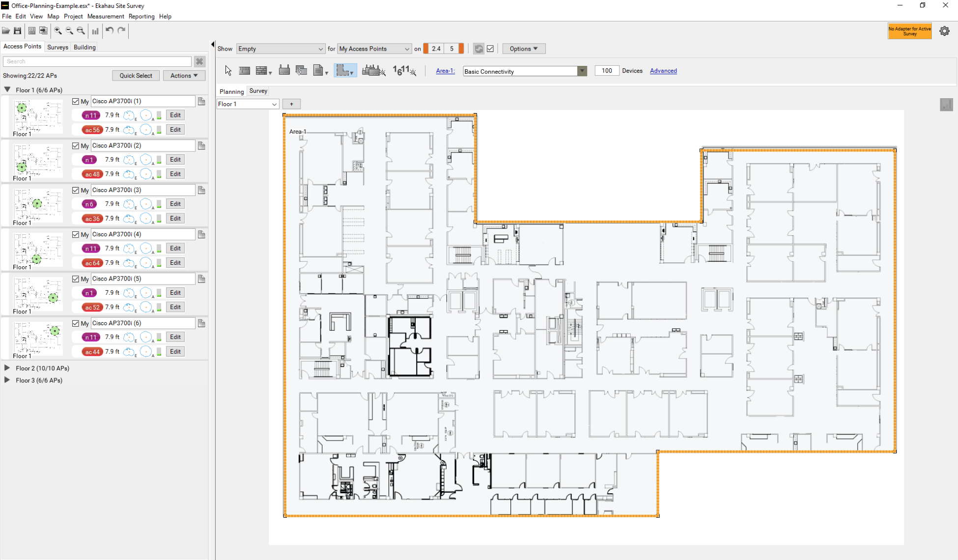
Task: Open a project with the folder icon
Action: [6, 30]
